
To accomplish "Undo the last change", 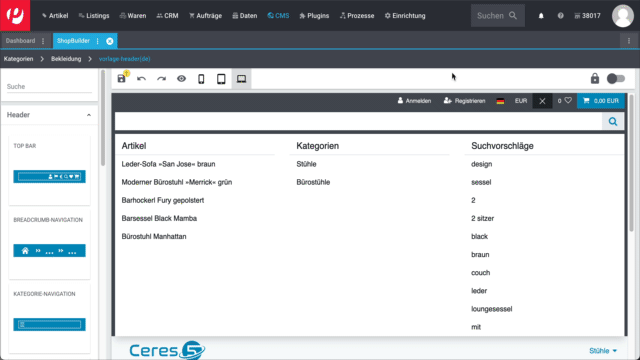I will click(x=141, y=79).
